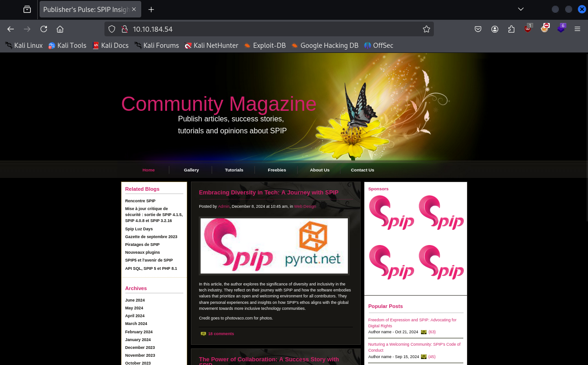
Task: Open Embracing Diversity in Tech article title
Action: [269, 193]
